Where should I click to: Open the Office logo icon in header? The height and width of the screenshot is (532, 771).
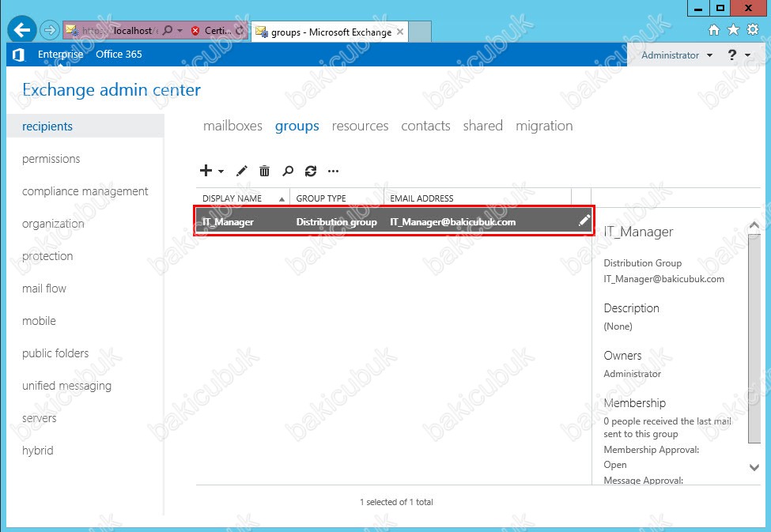click(18, 55)
